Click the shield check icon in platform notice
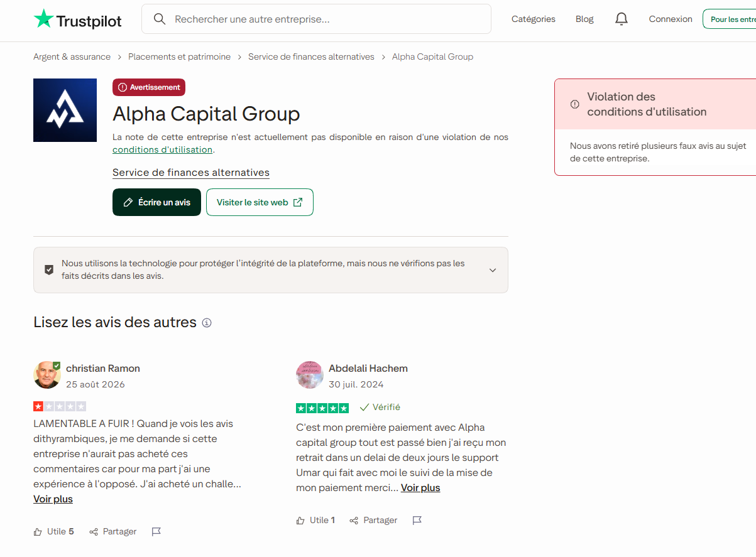The image size is (756, 557). (49, 270)
